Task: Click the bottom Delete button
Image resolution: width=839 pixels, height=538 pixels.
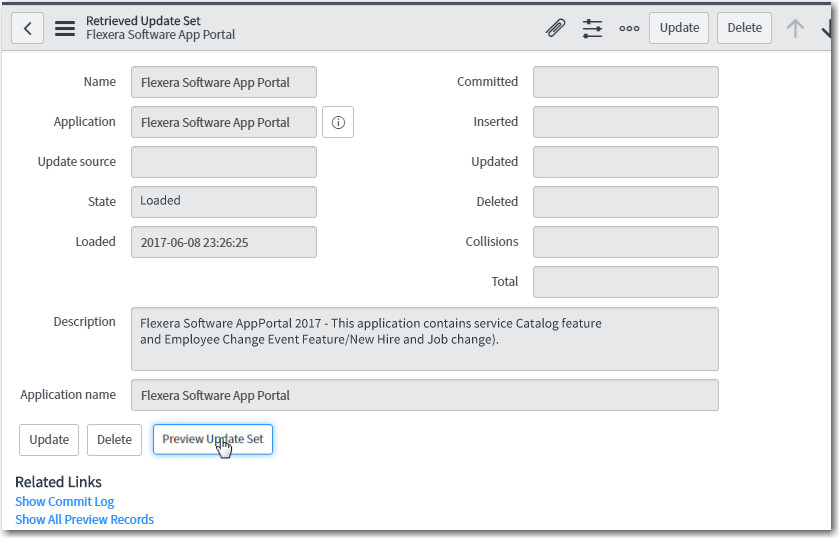Action: 114,440
